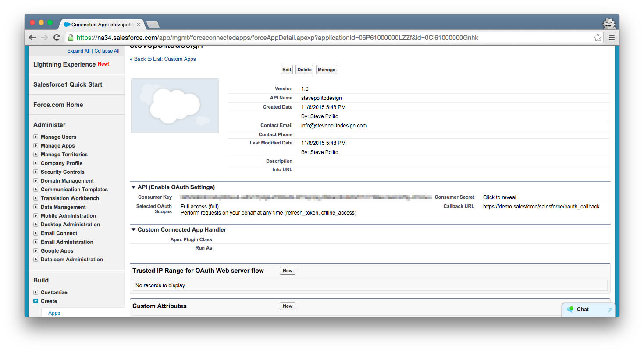
Task: Open the Apps link under Create
Action: coord(54,313)
